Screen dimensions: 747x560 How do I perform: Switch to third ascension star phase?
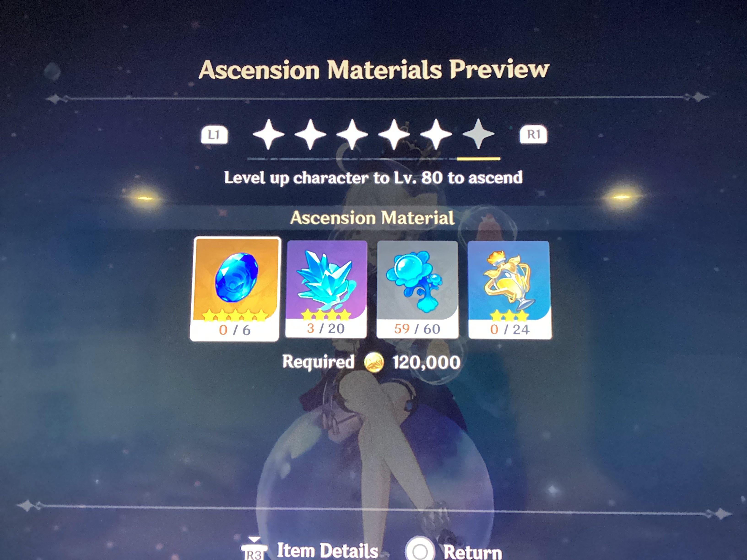[x=352, y=134]
